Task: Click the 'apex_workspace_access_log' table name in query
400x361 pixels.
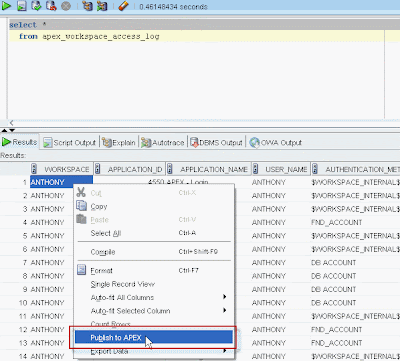Action: [x=101, y=36]
